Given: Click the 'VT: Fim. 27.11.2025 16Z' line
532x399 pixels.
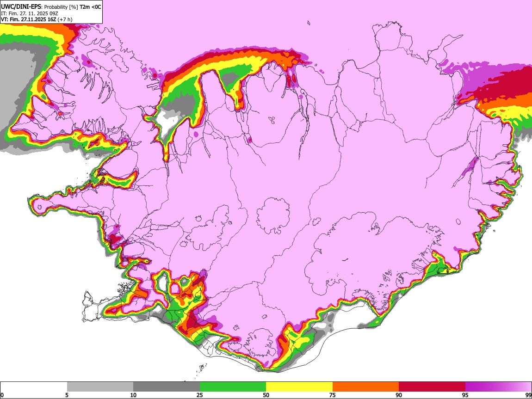Looking at the screenshot, I should coord(28,19).
